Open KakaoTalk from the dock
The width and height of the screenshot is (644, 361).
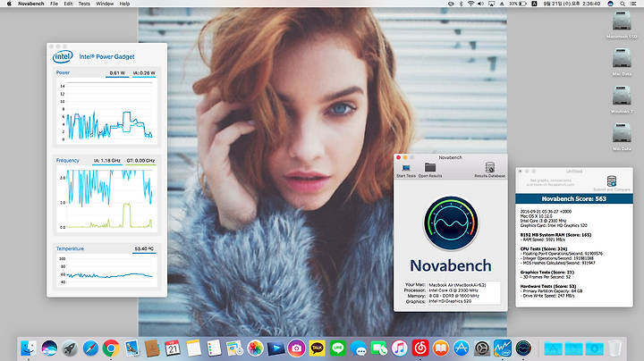(317, 348)
